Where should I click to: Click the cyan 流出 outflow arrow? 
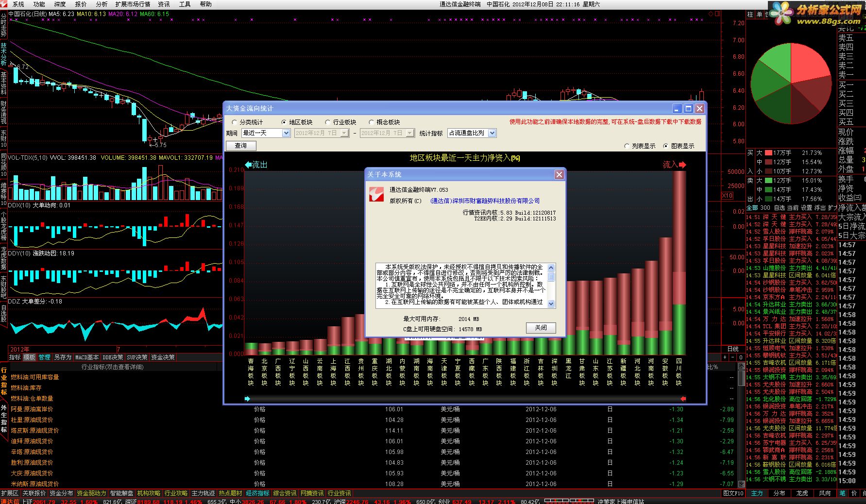coord(248,165)
